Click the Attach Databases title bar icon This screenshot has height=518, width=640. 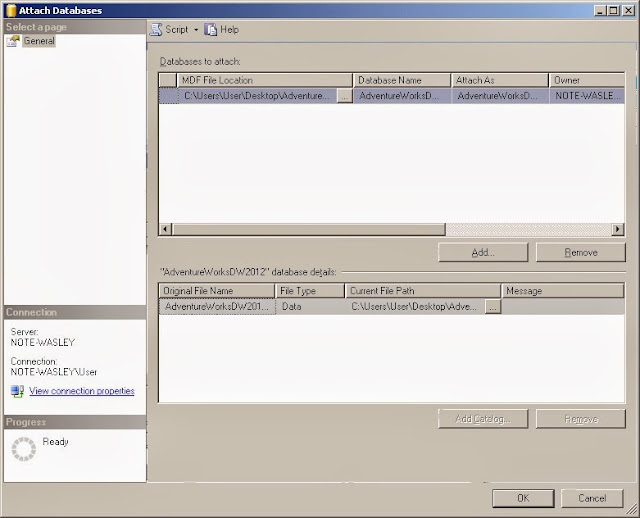coord(11,11)
